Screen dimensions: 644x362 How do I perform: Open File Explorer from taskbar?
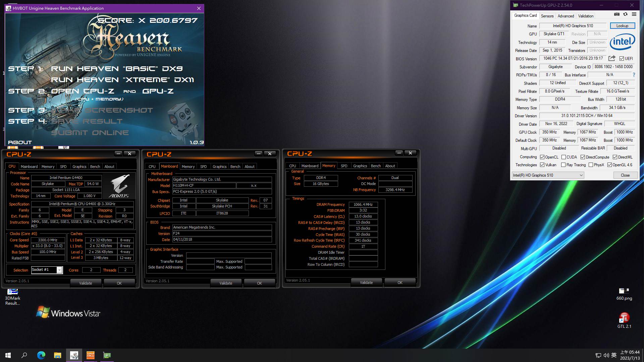tap(58, 355)
